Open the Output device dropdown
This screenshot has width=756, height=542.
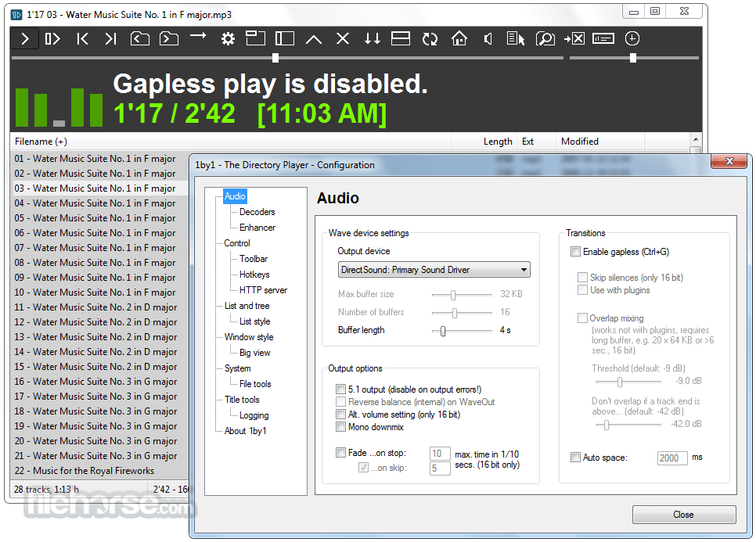[434, 270]
